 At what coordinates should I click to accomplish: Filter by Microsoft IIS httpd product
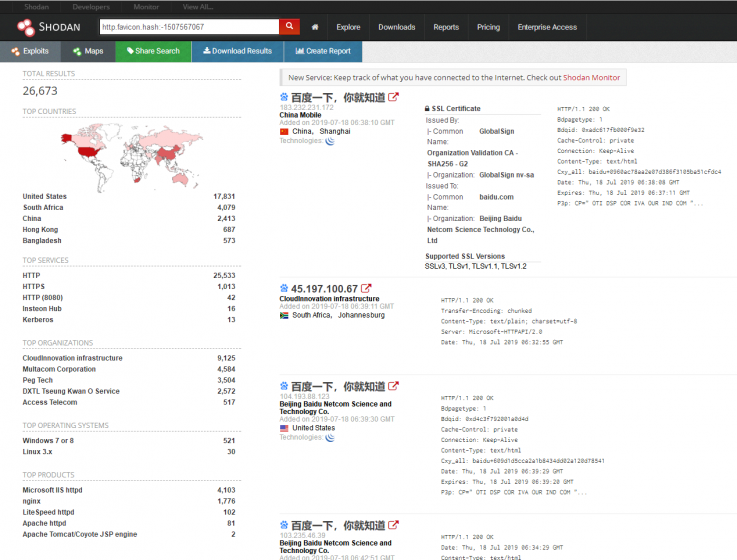click(52, 490)
